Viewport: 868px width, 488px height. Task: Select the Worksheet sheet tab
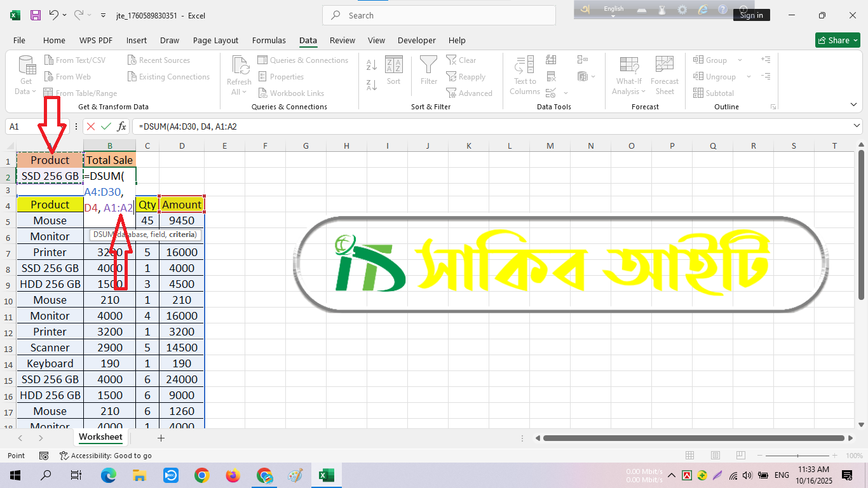pos(100,437)
